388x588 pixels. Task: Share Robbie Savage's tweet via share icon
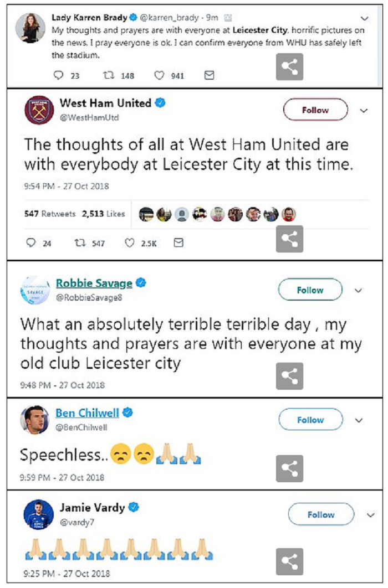289,376
